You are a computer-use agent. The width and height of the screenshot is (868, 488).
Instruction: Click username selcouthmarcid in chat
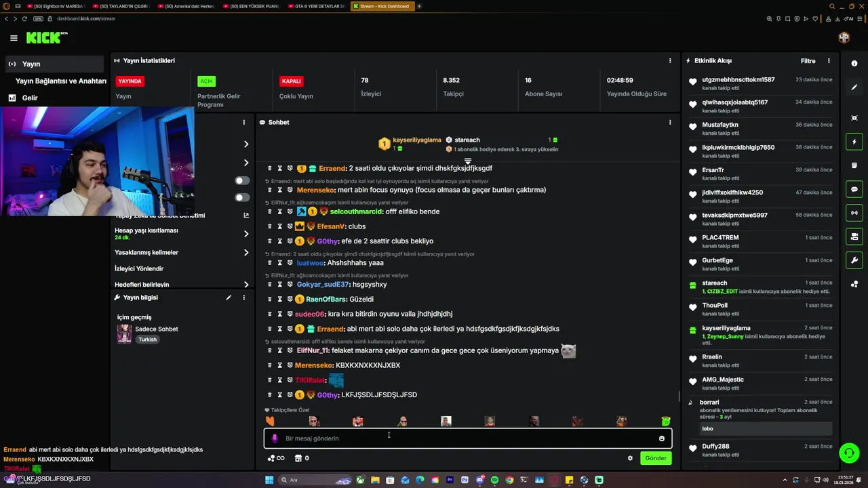pyautogui.click(x=356, y=211)
